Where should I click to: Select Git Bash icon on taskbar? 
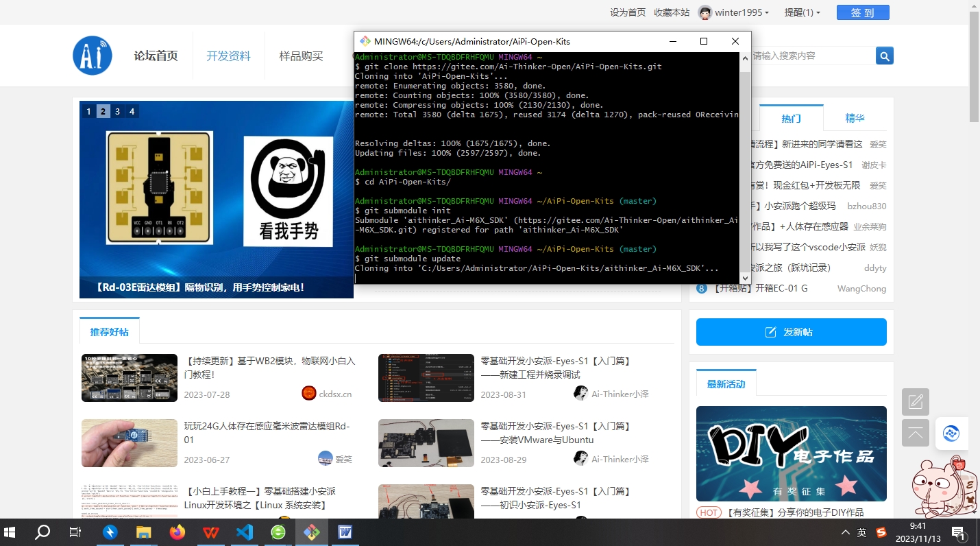[311, 532]
